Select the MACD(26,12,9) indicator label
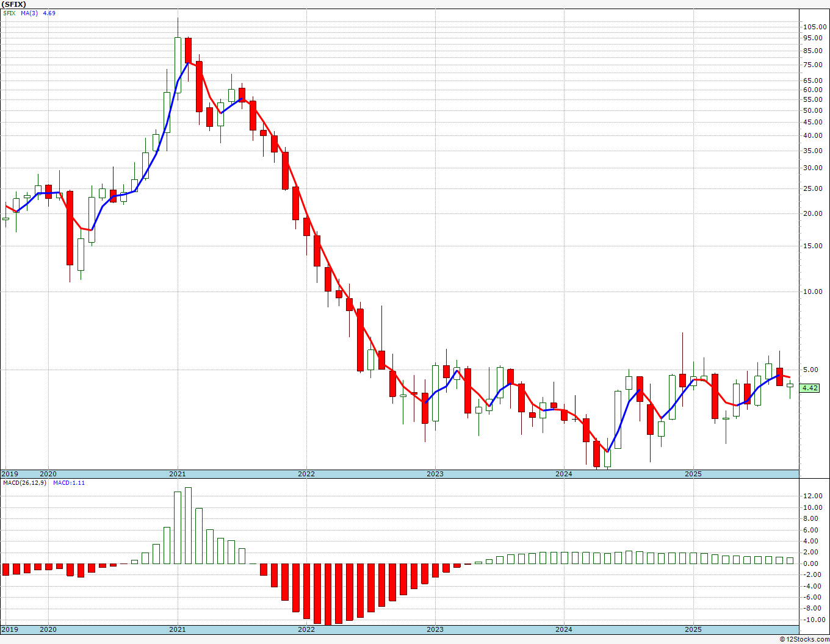830x644 pixels. [24, 482]
